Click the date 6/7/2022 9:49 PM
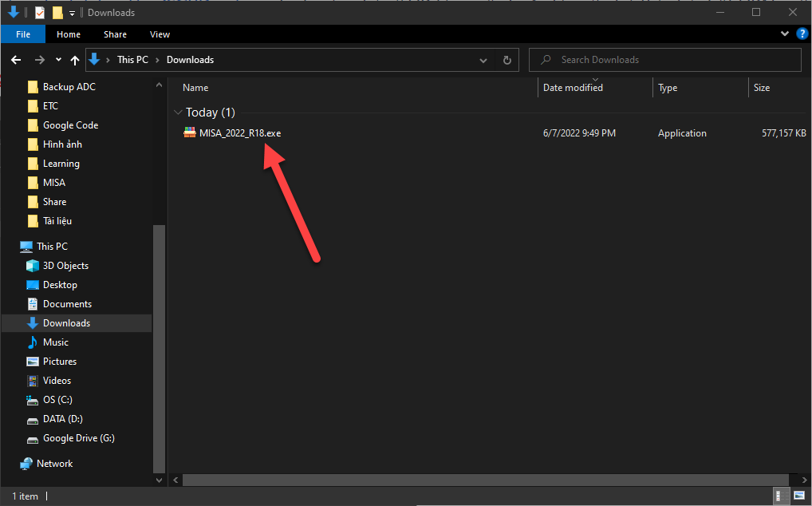812x506 pixels. [579, 133]
